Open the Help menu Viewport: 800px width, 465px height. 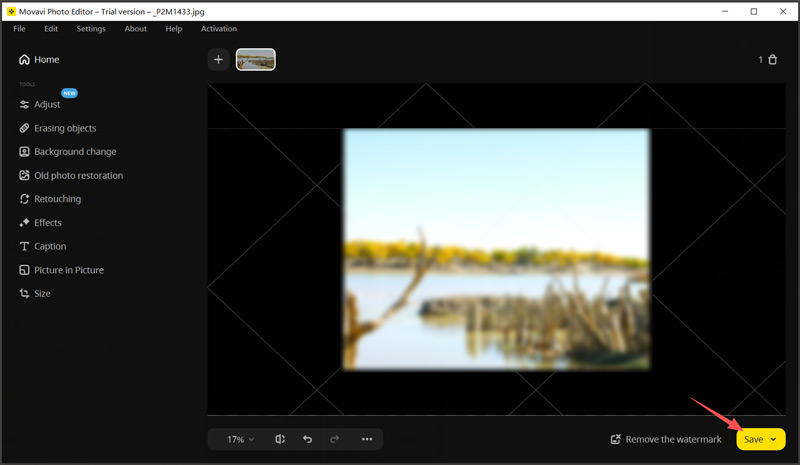(x=173, y=29)
